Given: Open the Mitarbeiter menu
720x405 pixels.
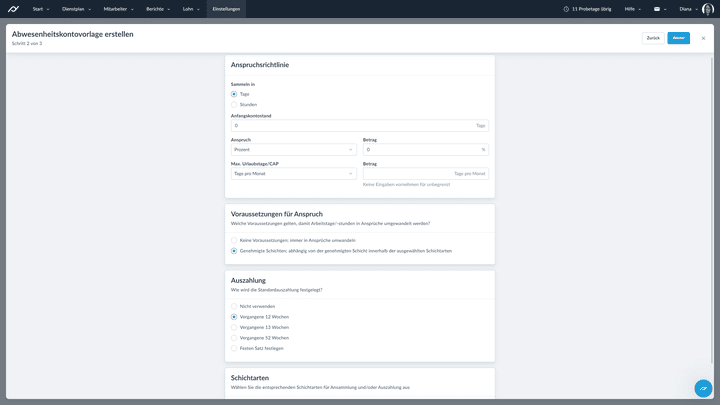Looking at the screenshot, I should (x=118, y=9).
